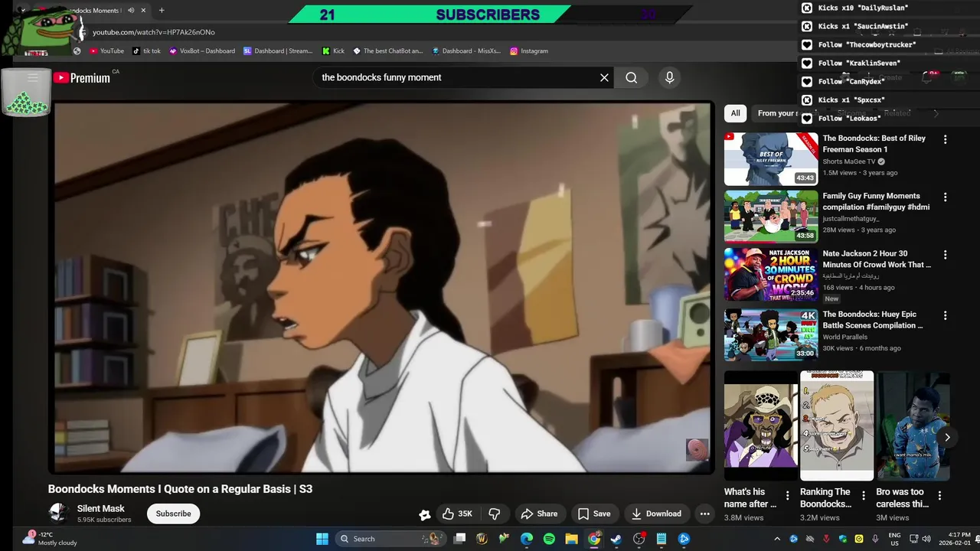Viewport: 980px width, 551px height.
Task: Open options for Best of Riley Freeman video
Action: pyautogui.click(x=946, y=139)
